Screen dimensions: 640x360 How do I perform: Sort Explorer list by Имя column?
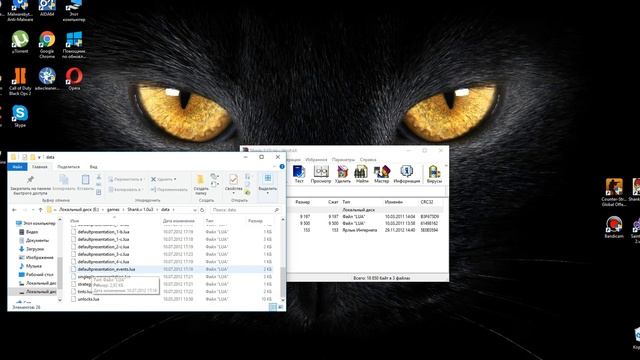click(74, 221)
